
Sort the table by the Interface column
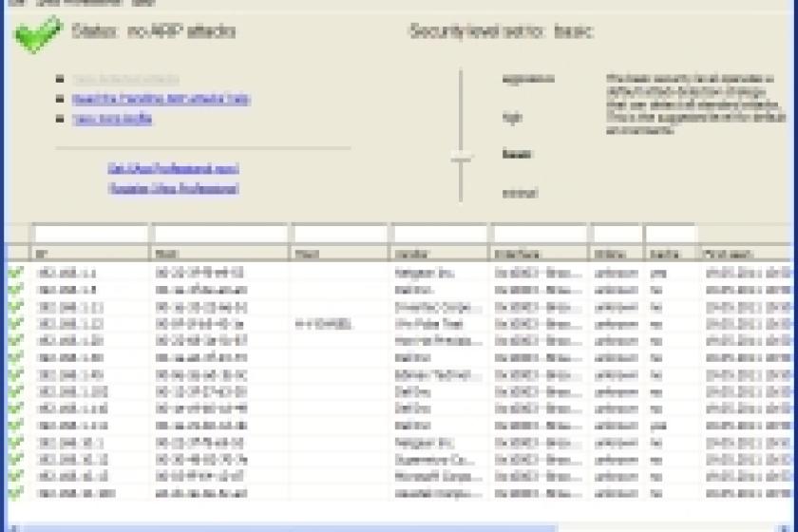pos(540,253)
